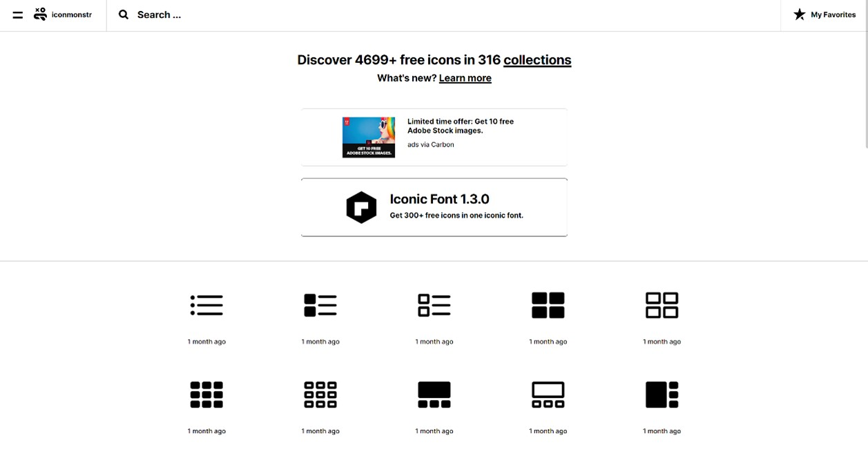868x465 pixels.
Task: Follow the Learn more link
Action: (465, 78)
